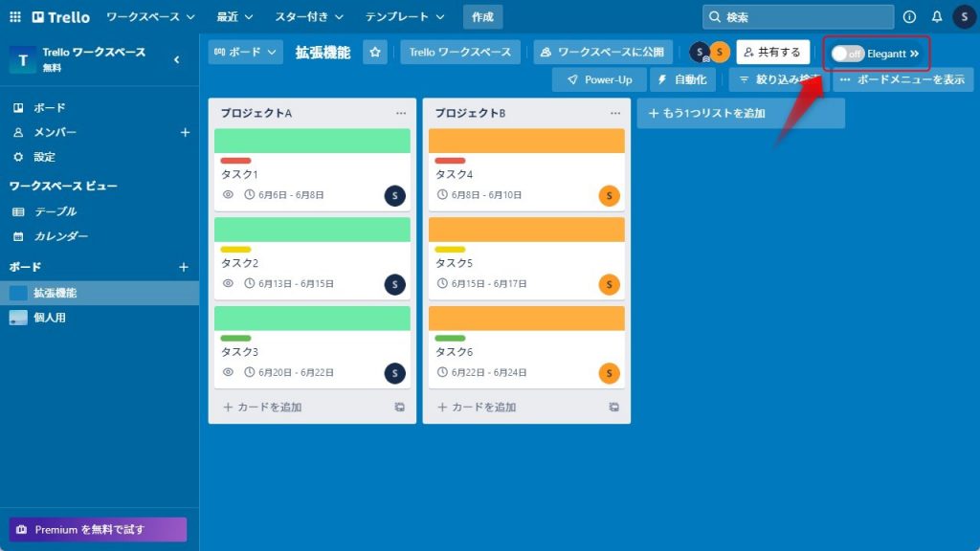Open notifications bell icon
This screenshot has width=980, height=551.
coord(936,17)
